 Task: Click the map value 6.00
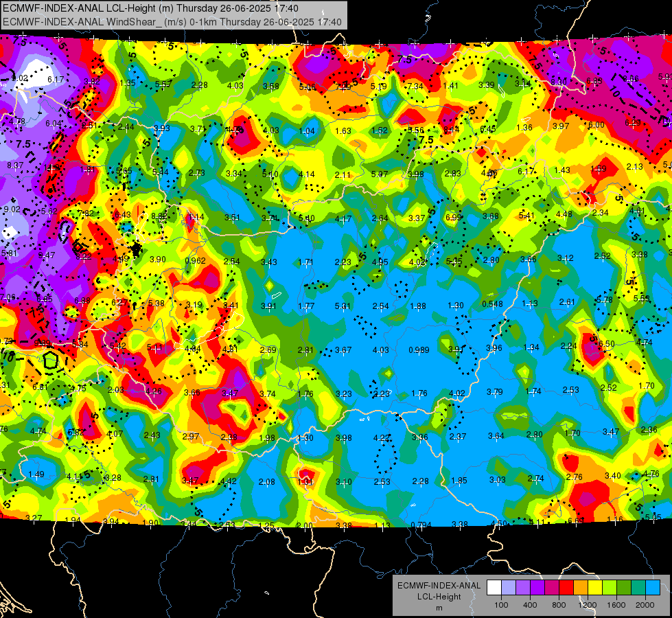pos(596,125)
